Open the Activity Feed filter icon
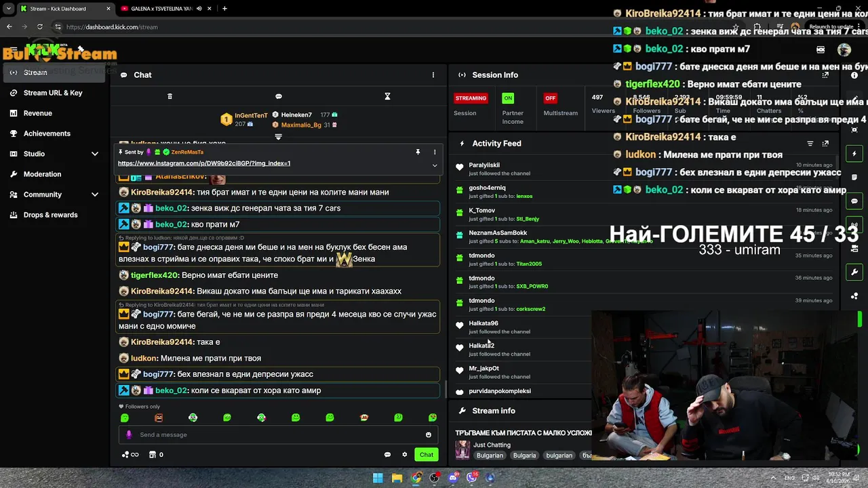The height and width of the screenshot is (488, 868). click(810, 144)
